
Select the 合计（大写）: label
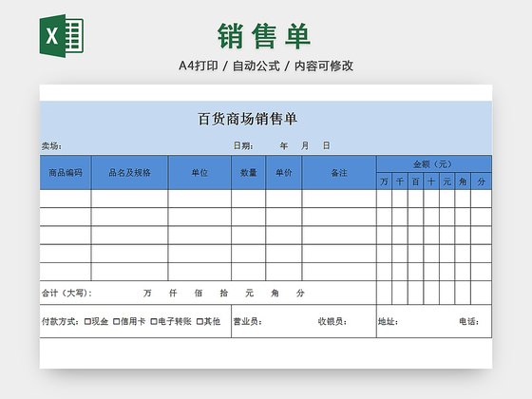(x=66, y=293)
